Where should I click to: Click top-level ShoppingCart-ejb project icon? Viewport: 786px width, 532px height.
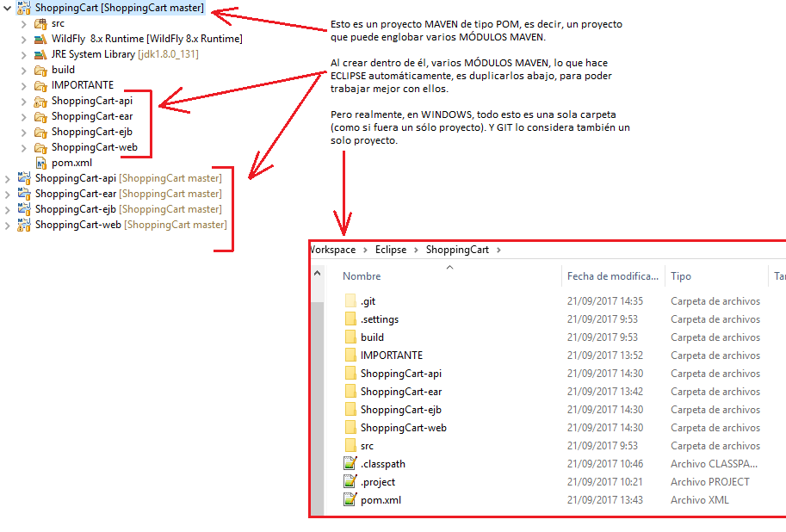(24, 209)
